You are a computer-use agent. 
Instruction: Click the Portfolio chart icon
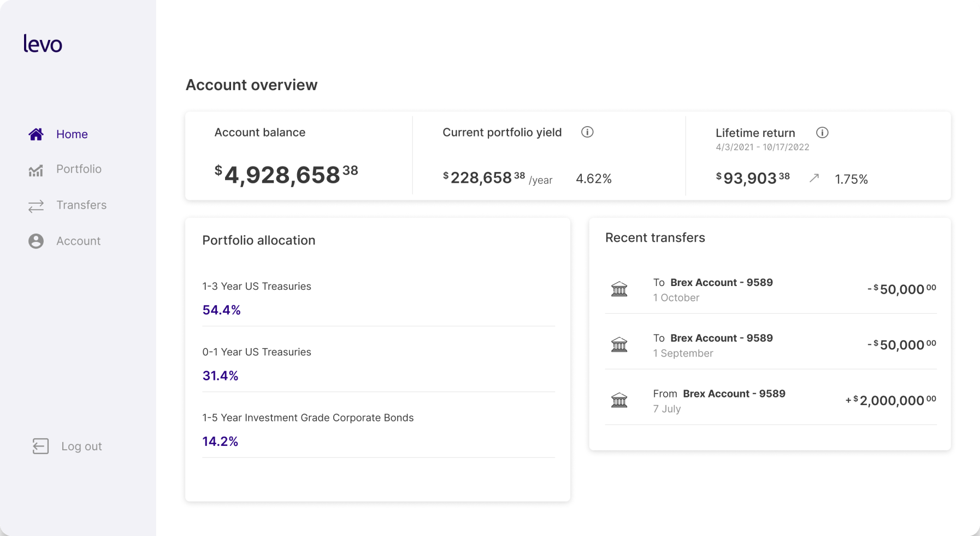coord(36,170)
